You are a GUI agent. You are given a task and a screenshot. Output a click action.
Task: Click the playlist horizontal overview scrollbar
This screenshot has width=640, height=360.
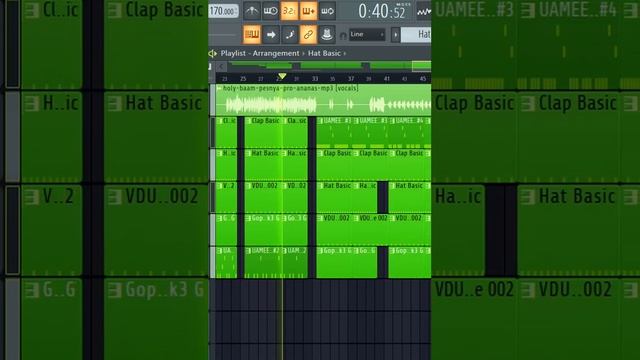click(329, 66)
